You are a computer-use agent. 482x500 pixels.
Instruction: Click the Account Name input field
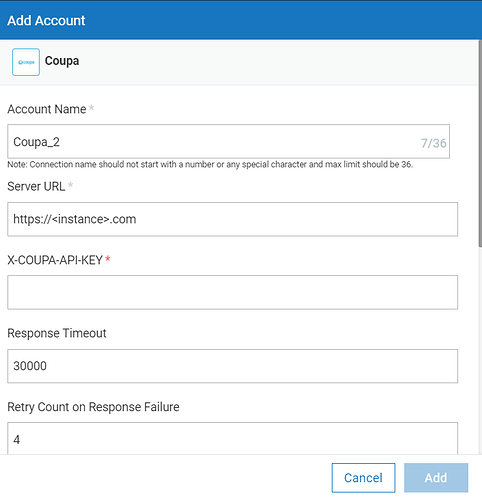(229, 142)
